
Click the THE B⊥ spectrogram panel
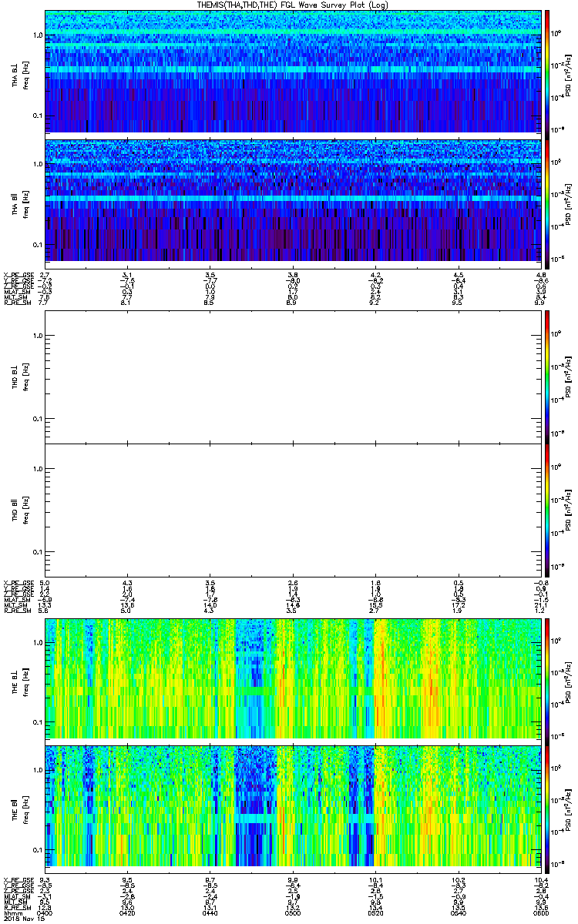(x=292, y=678)
